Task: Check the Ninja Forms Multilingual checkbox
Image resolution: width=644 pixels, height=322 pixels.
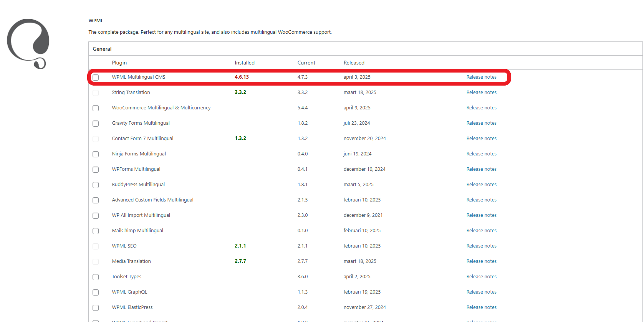Action: [96, 154]
